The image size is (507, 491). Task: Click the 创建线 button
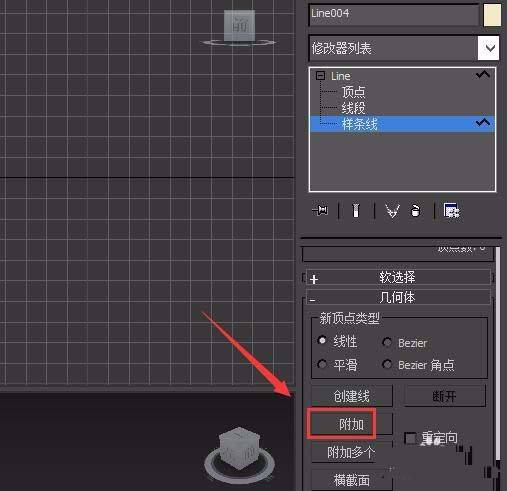point(352,396)
